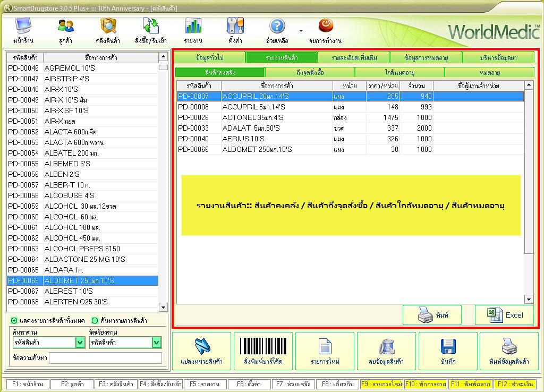Screen dimensions: 544x392
Task: Click the Excel export button
Action: pos(504,315)
